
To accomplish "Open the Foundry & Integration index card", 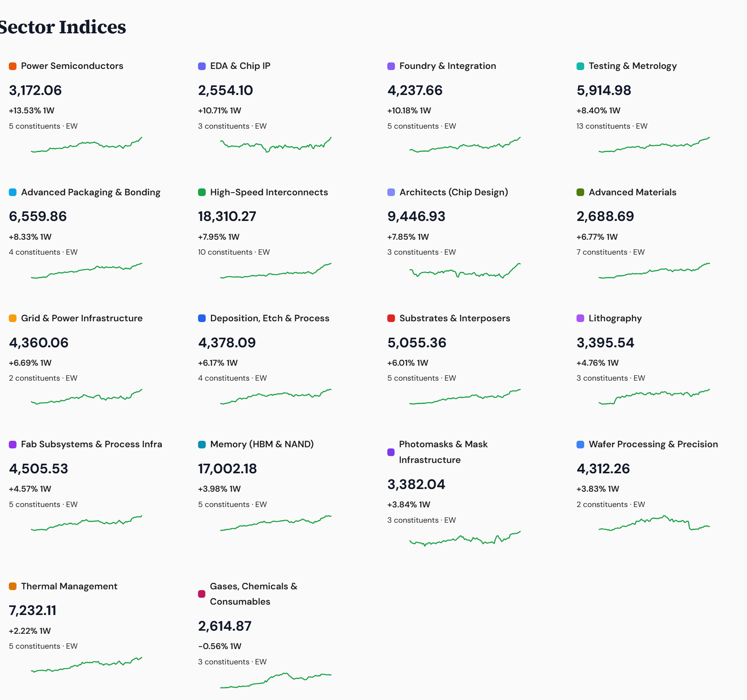I will tap(447, 66).
